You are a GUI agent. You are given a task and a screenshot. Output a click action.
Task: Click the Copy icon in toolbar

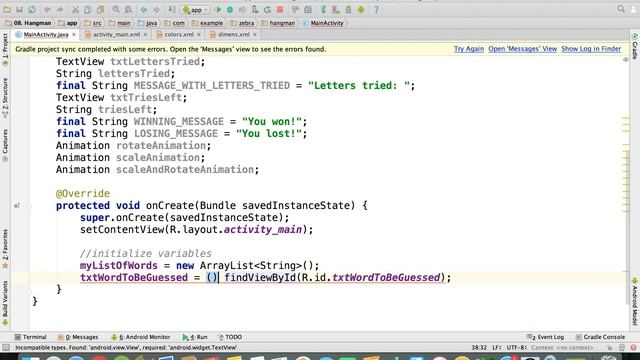pyautogui.click(x=88, y=9)
